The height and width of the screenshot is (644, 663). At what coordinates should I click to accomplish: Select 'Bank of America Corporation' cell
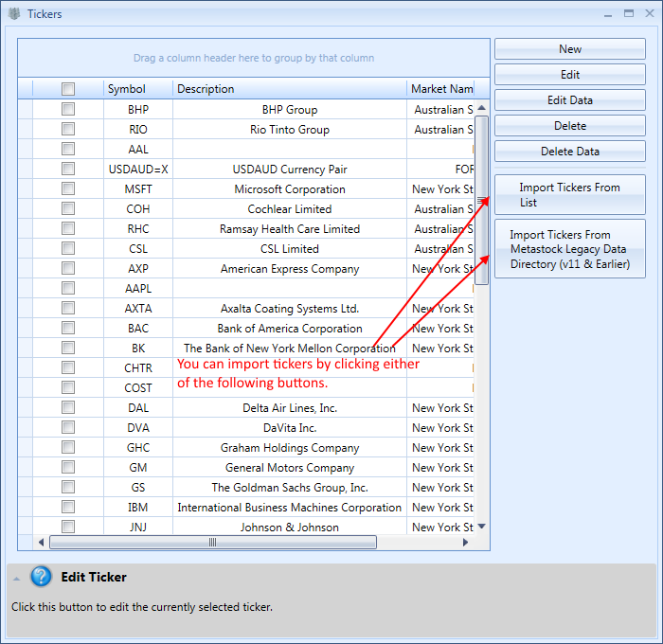pyautogui.click(x=290, y=328)
